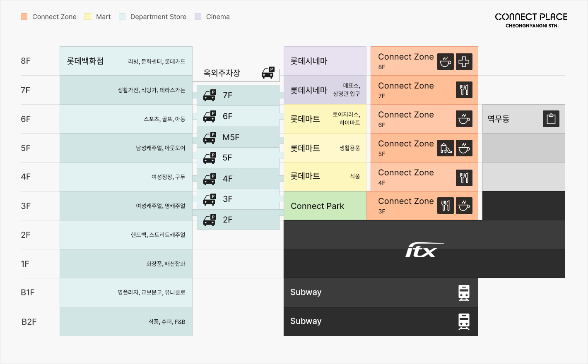
Task: Click the 여성캐주얼, 영캐주얼 text
Action: click(x=161, y=206)
